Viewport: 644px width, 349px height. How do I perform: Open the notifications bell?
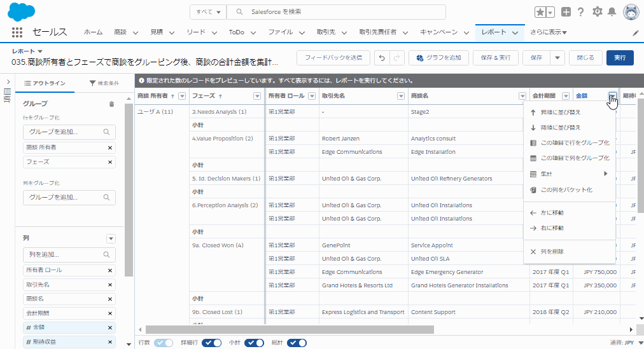612,12
